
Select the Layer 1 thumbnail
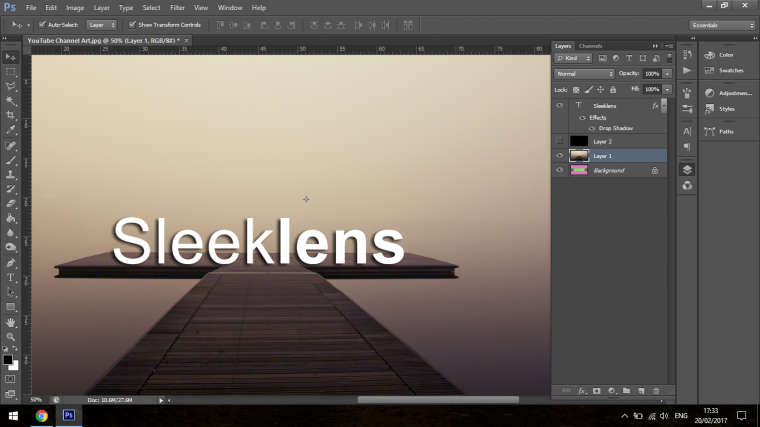579,156
